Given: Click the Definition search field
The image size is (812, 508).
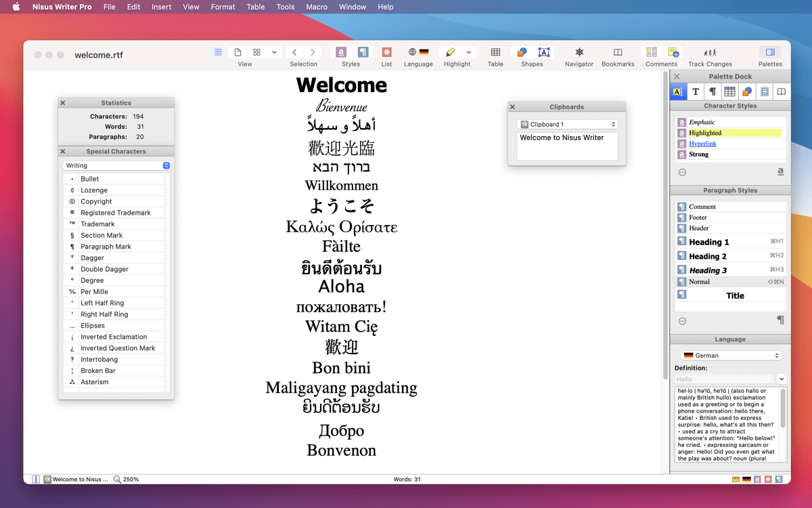Looking at the screenshot, I should [724, 379].
